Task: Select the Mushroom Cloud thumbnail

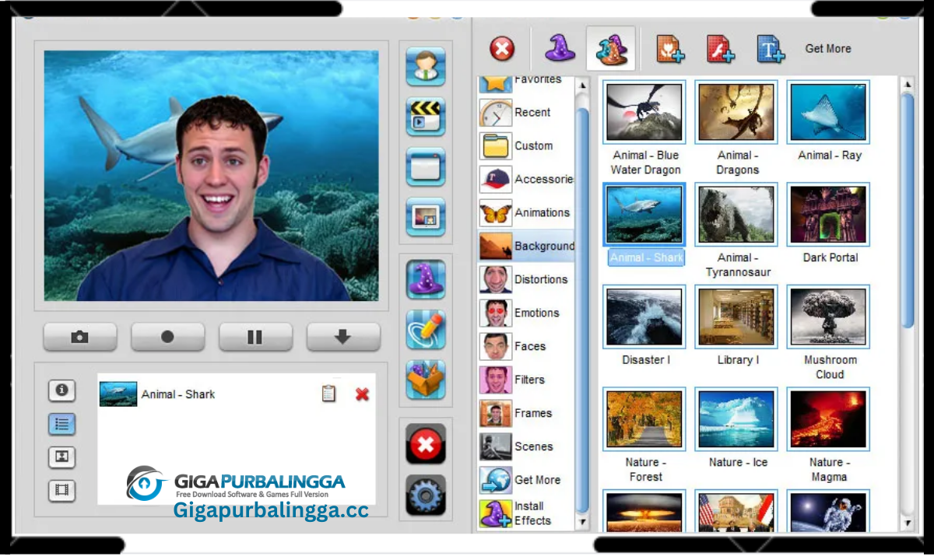Action: pyautogui.click(x=828, y=317)
